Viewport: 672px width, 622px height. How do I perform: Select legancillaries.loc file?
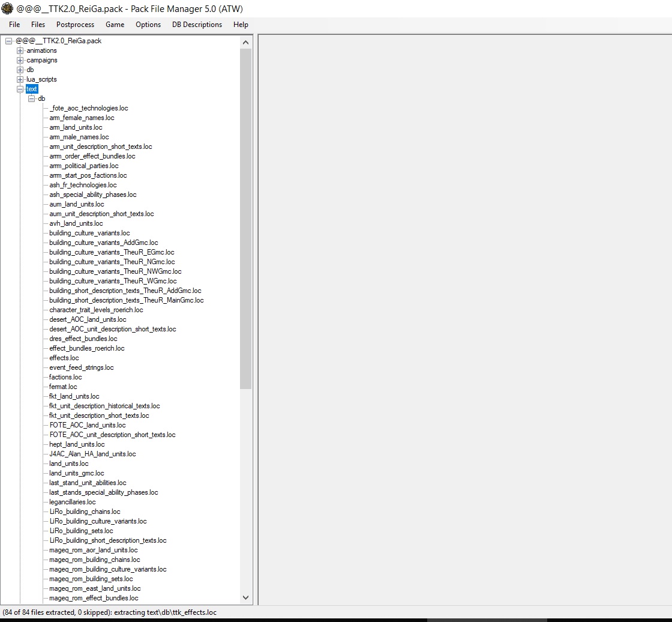(73, 502)
